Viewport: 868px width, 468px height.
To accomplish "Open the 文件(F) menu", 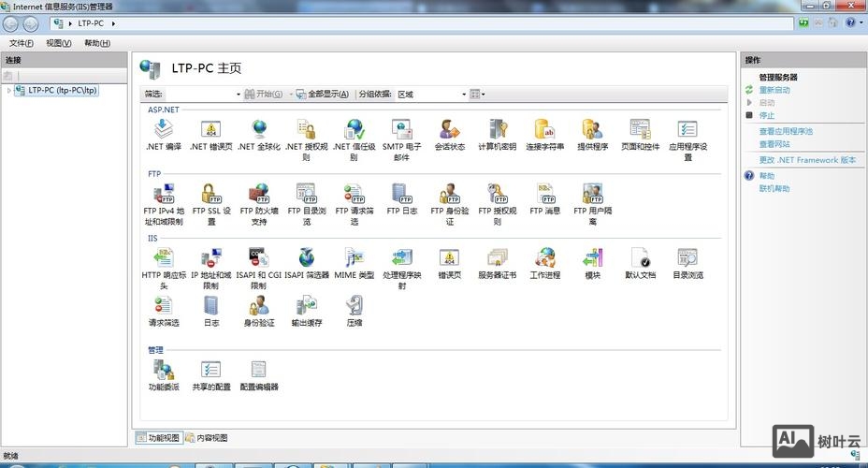I will point(21,43).
